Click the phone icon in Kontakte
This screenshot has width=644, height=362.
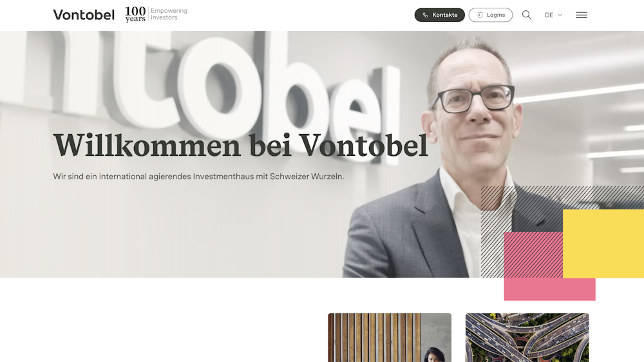[x=425, y=15]
